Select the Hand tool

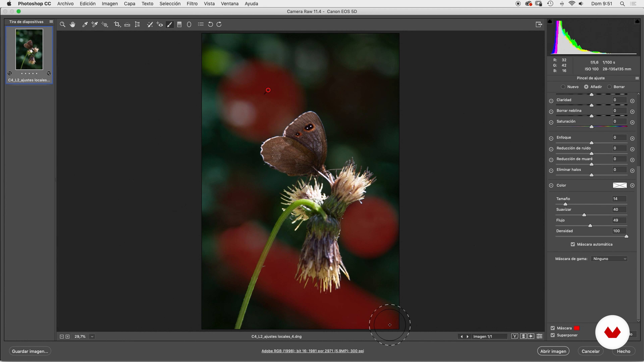72,24
